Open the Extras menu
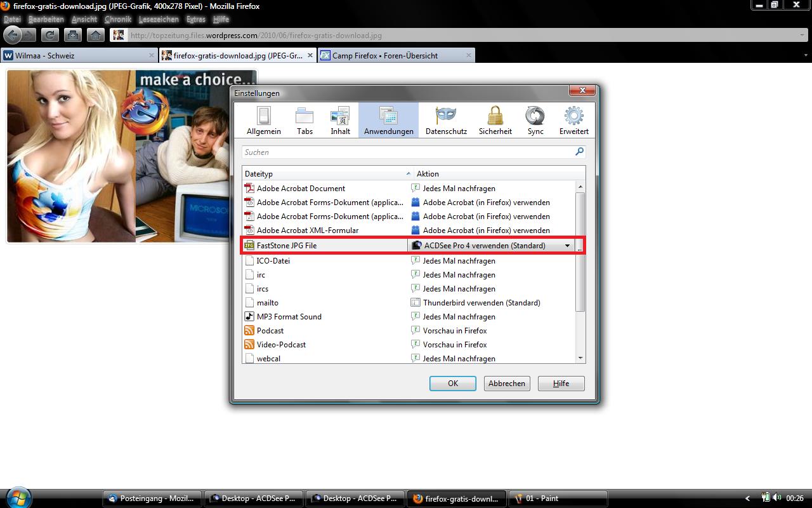Image resolution: width=812 pixels, height=508 pixels. point(196,20)
